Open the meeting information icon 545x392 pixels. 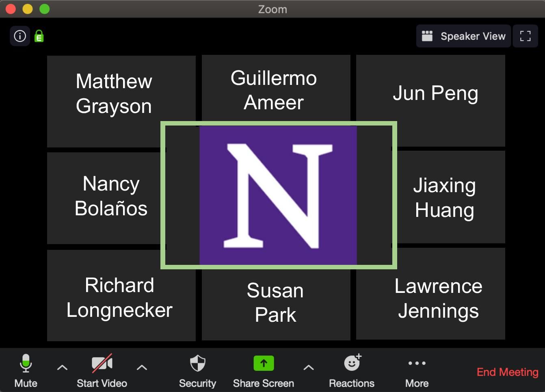click(x=20, y=36)
